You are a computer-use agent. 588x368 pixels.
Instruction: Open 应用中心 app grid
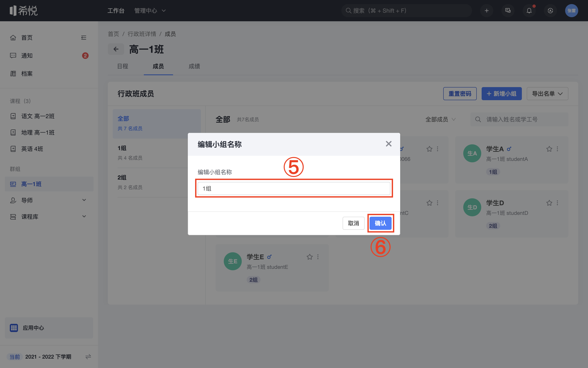click(x=49, y=328)
